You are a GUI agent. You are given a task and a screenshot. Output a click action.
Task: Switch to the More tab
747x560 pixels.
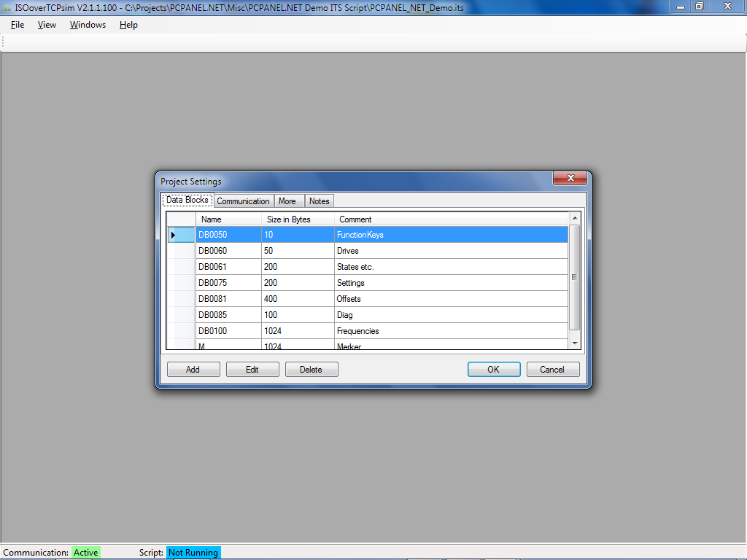(287, 201)
